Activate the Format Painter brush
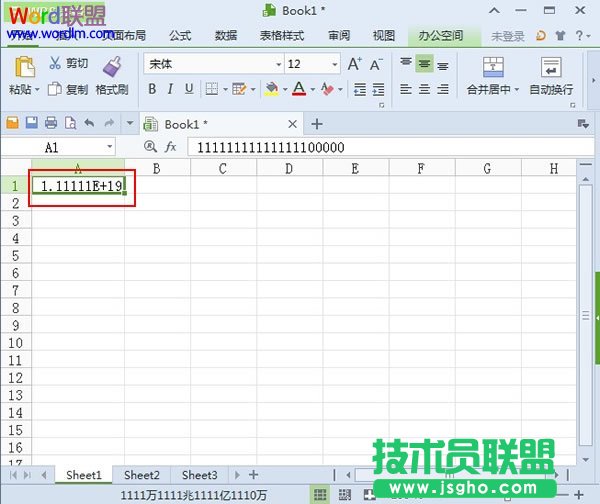Screen dimensions: 600x504 (112, 67)
